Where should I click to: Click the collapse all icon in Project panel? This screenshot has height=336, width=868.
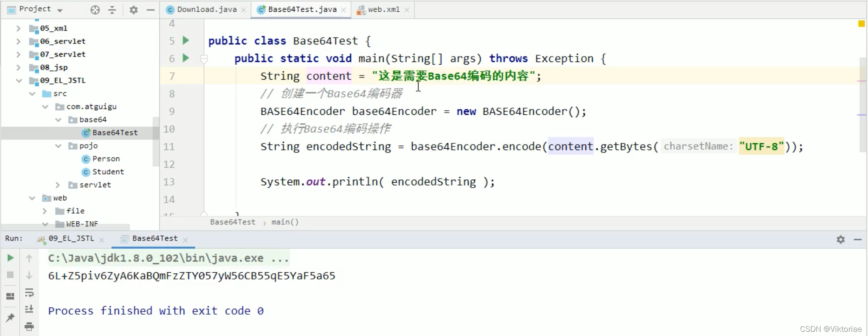click(112, 10)
